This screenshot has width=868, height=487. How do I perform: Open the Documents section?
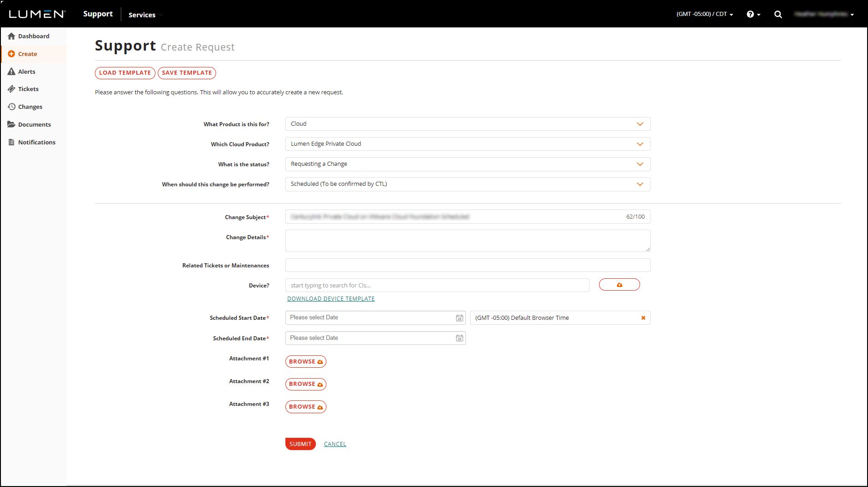(35, 124)
